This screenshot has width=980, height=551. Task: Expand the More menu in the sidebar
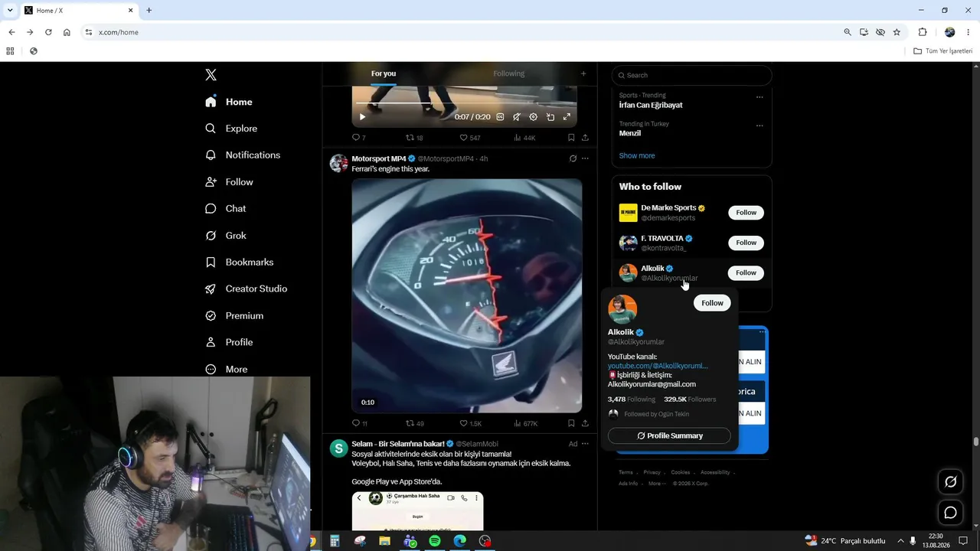click(x=226, y=369)
